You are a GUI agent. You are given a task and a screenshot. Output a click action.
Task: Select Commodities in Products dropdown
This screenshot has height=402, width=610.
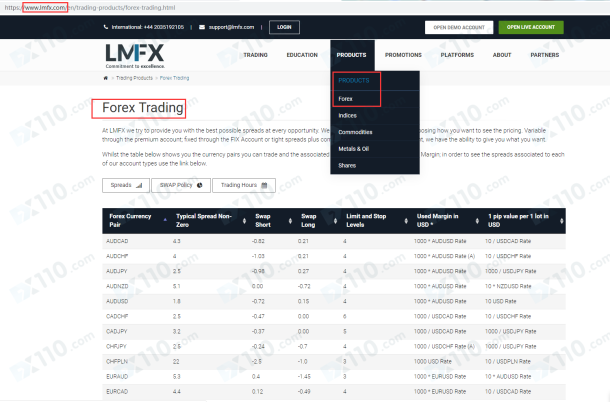(355, 132)
